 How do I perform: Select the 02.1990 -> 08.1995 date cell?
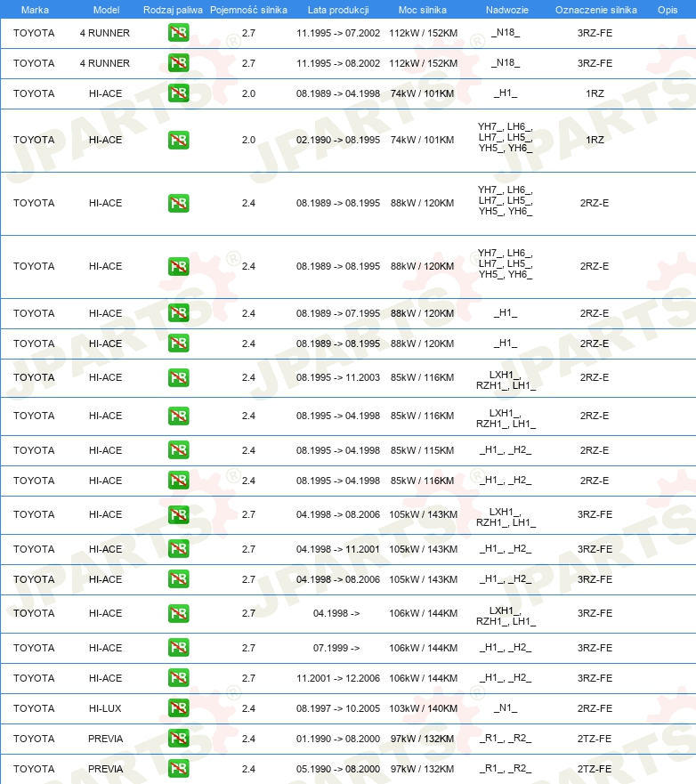pos(338,140)
